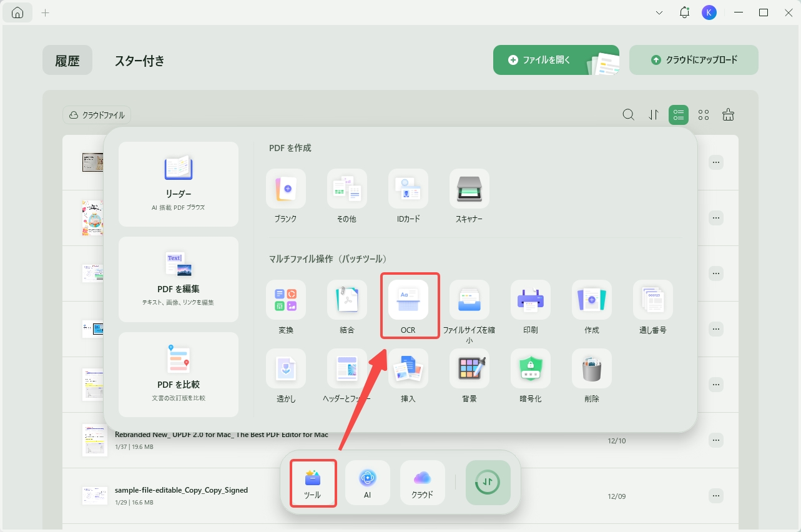Open more options for the 12/10 file
This screenshot has width=801, height=532.
(x=716, y=440)
